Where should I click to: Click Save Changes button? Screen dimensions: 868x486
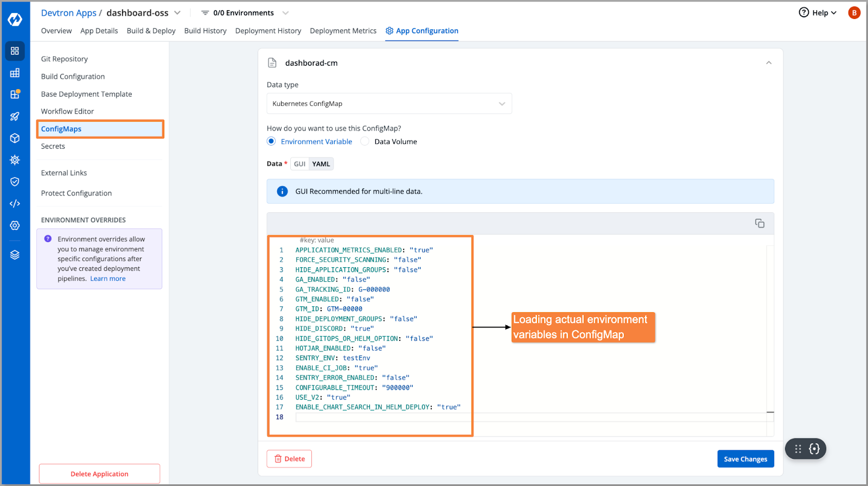point(745,459)
